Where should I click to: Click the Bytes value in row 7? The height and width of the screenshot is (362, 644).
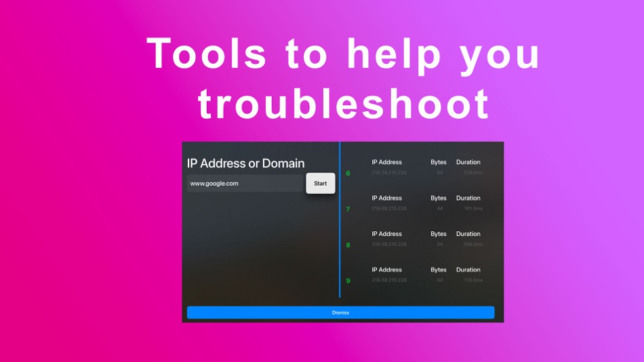(439, 208)
